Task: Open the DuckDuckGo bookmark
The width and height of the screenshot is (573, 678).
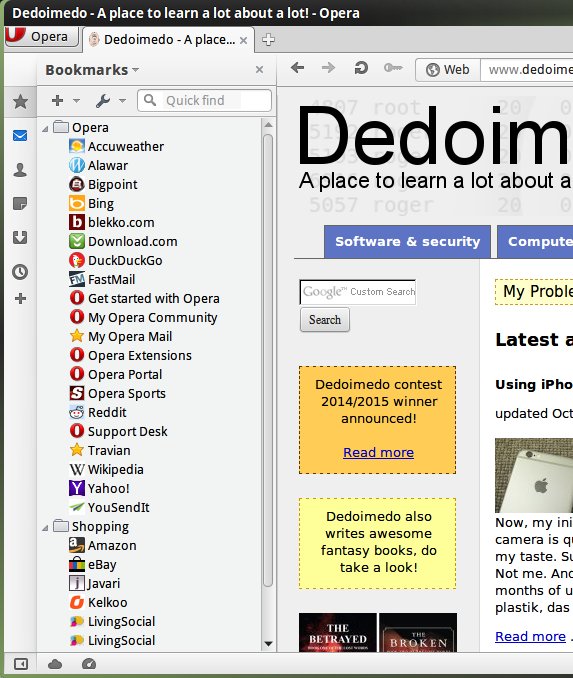Action: click(115, 261)
